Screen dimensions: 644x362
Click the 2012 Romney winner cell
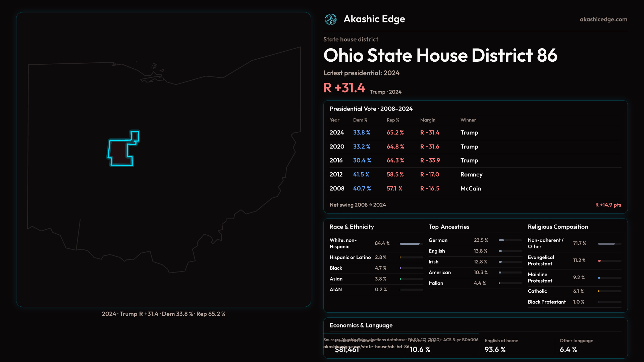click(x=471, y=175)
